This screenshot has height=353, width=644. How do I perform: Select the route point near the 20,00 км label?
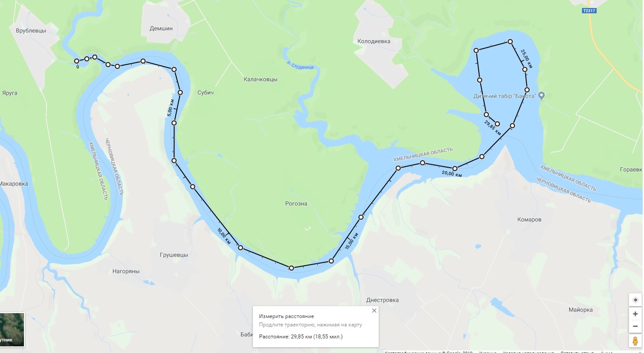455,169
